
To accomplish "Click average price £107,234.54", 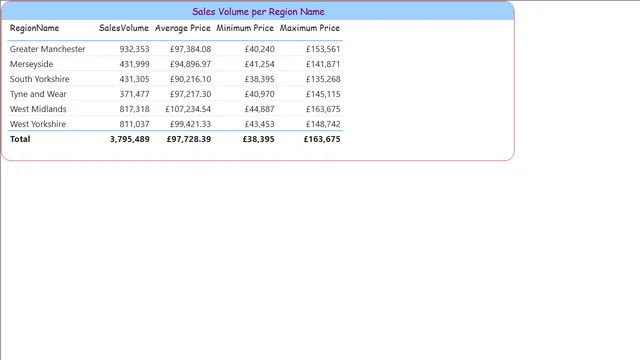I will coord(188,109).
